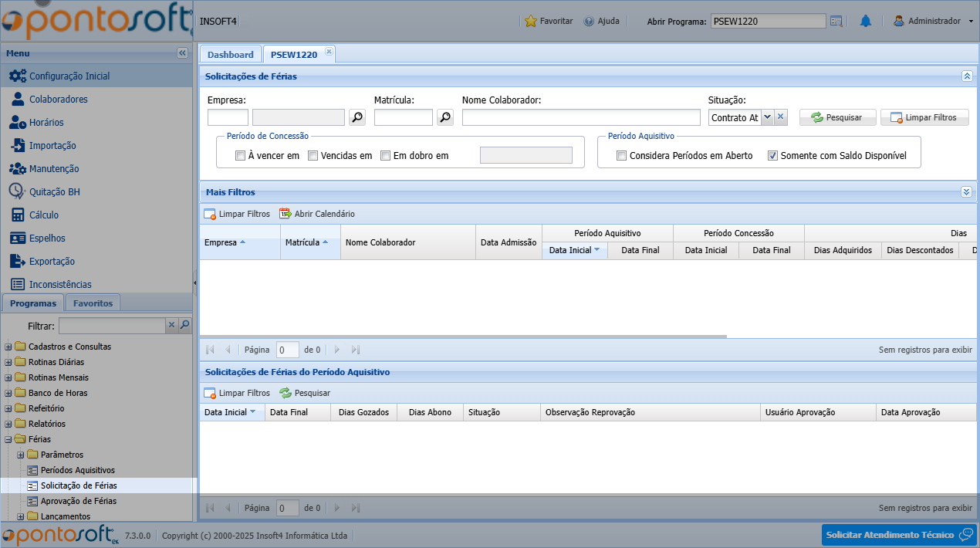Clear the Situação field with X icon
The image size is (980, 548).
(x=780, y=117)
